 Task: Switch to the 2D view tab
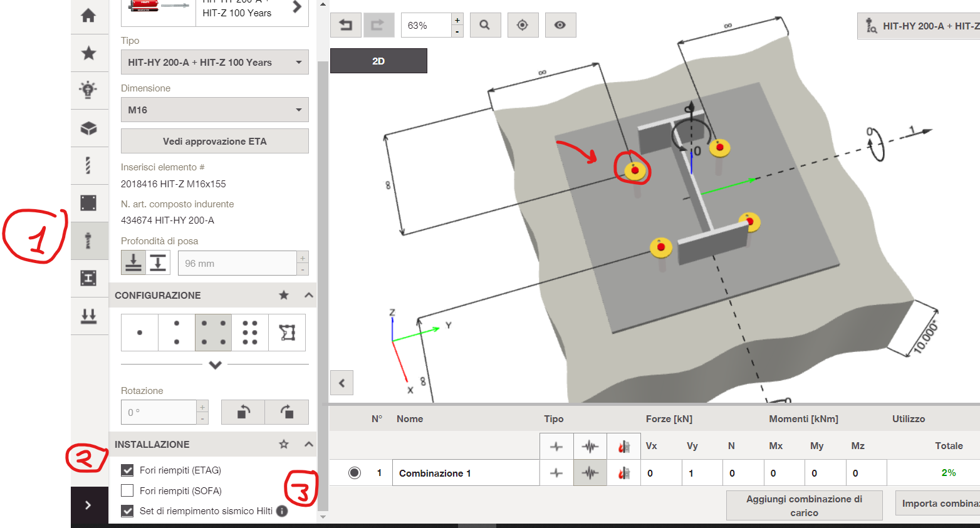click(378, 61)
